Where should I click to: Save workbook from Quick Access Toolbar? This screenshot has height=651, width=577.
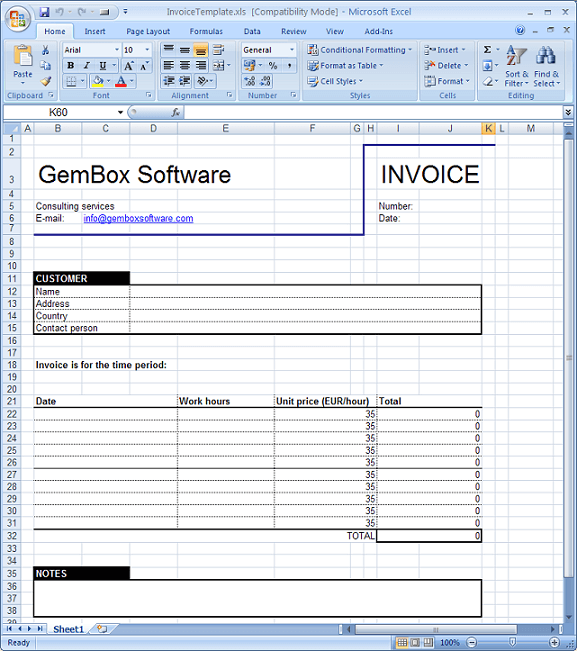pos(44,12)
